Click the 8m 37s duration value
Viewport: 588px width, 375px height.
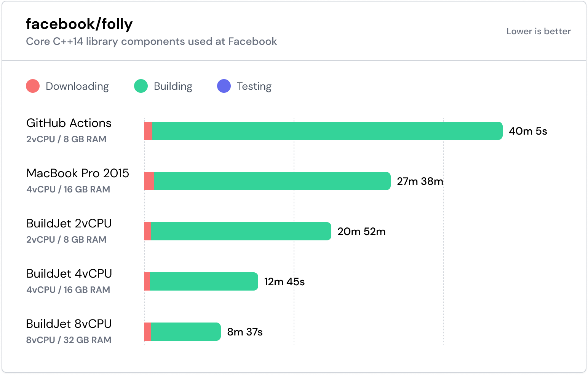[x=245, y=332]
